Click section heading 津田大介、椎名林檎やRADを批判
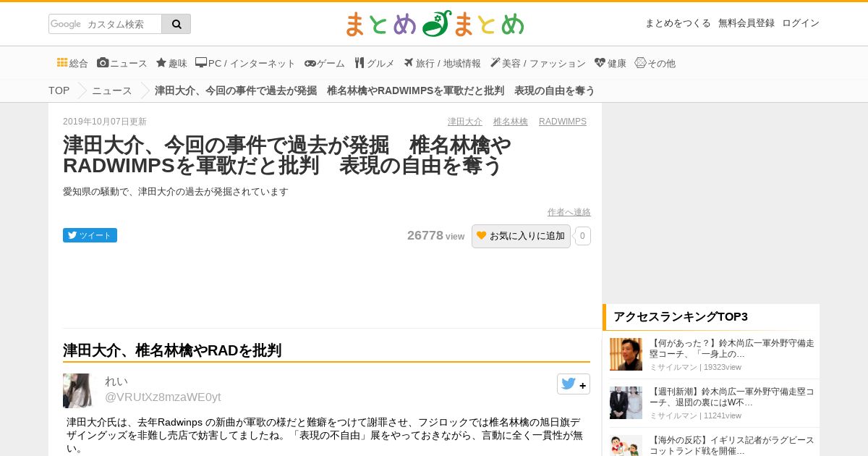868x456 pixels. (172, 350)
